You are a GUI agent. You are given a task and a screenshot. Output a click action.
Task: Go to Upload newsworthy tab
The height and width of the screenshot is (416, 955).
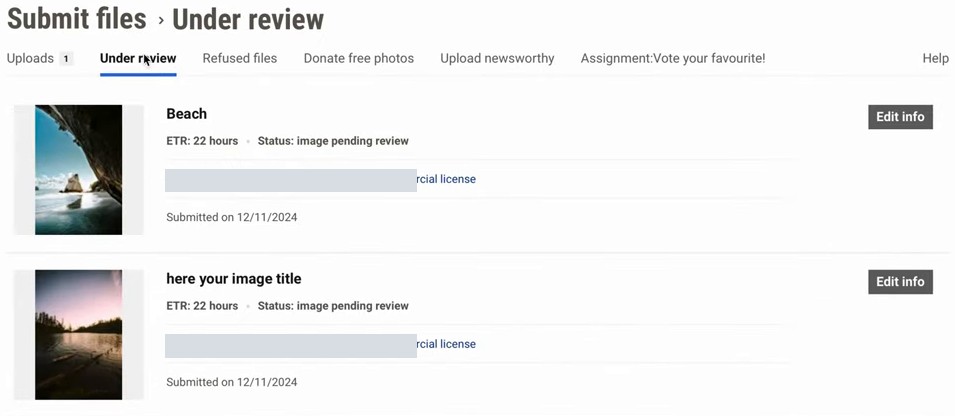[x=497, y=58]
